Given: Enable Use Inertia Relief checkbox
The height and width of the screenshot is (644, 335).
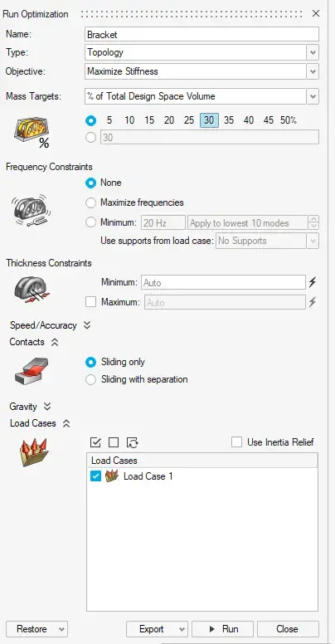Looking at the screenshot, I should [x=236, y=442].
